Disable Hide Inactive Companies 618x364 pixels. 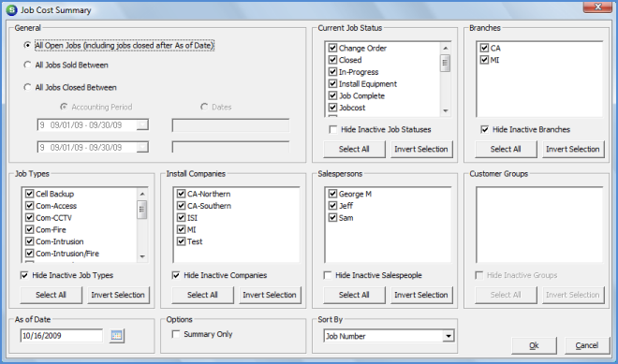(176, 275)
